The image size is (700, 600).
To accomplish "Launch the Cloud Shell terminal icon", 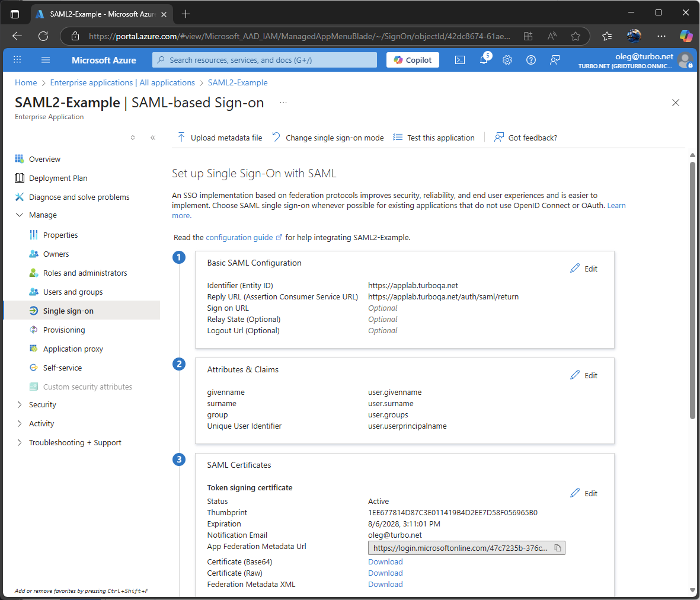I will click(460, 59).
